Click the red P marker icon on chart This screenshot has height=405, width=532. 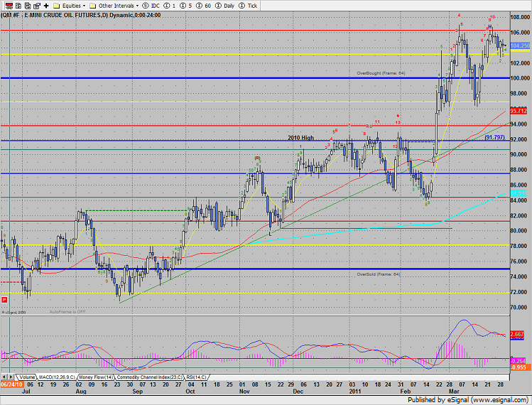[x=4, y=299]
